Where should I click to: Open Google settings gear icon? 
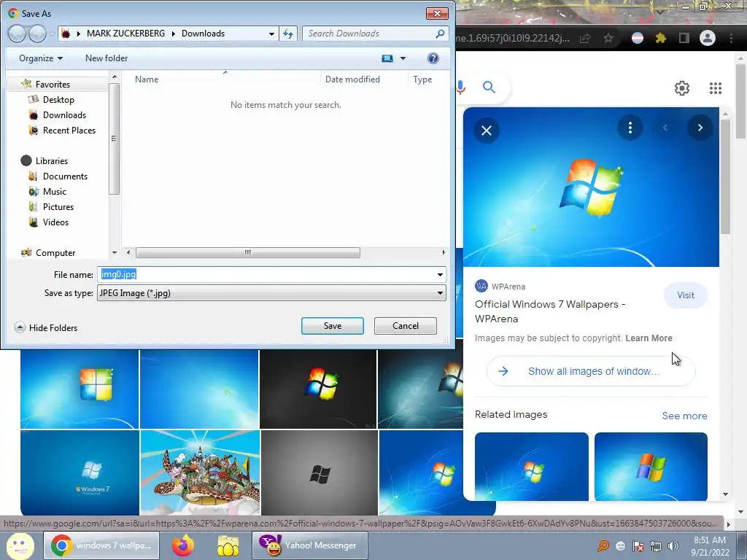point(682,88)
